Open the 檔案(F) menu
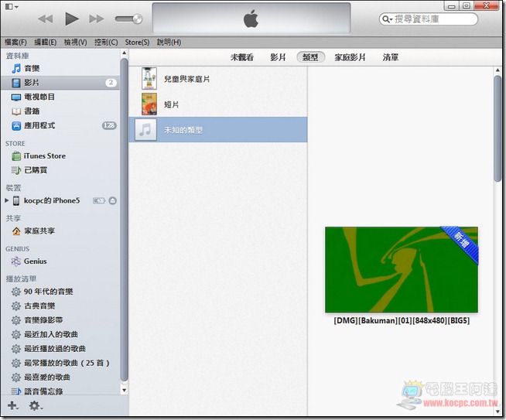The height and width of the screenshot is (420, 506). 15,43
